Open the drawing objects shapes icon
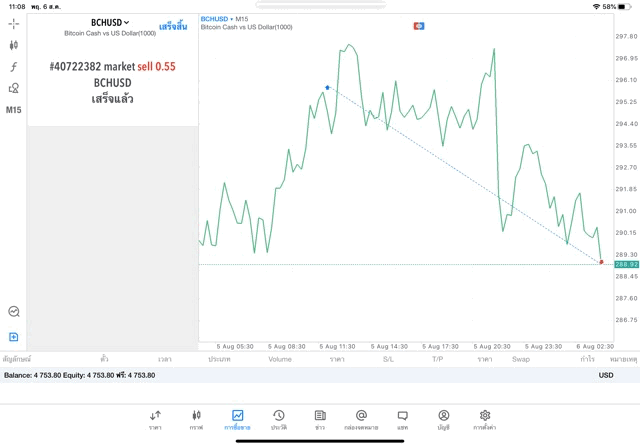The height and width of the screenshot is (447, 640). point(13,88)
